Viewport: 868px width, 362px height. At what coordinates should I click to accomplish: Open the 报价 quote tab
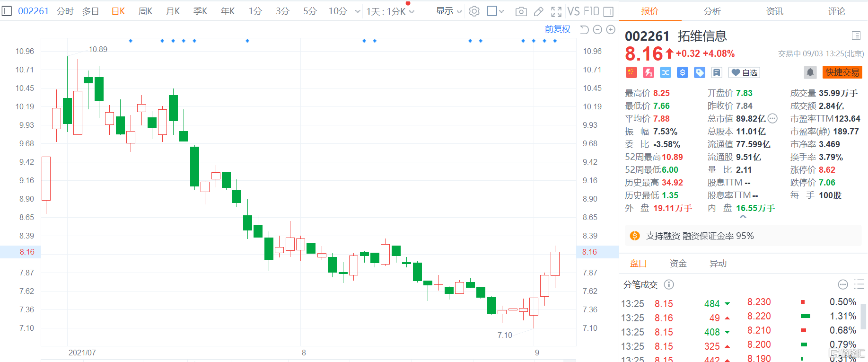650,11
